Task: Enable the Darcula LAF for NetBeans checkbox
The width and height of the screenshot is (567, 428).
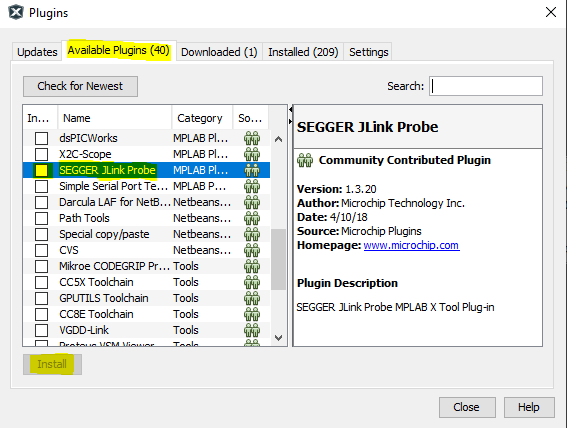Action: 41,202
